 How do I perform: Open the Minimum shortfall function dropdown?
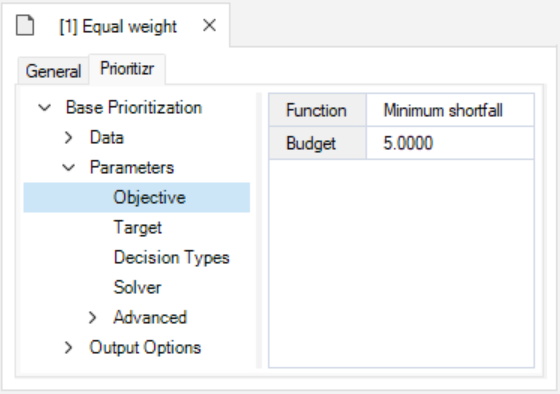450,110
